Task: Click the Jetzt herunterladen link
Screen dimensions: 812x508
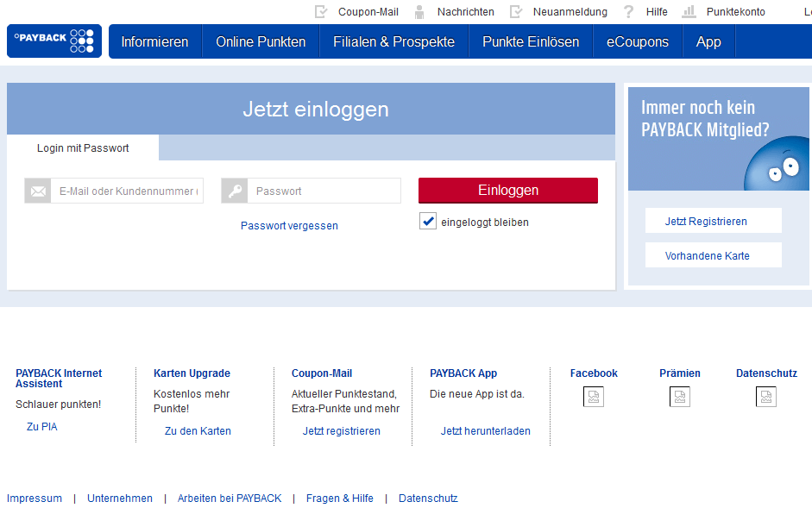Action: tap(485, 431)
